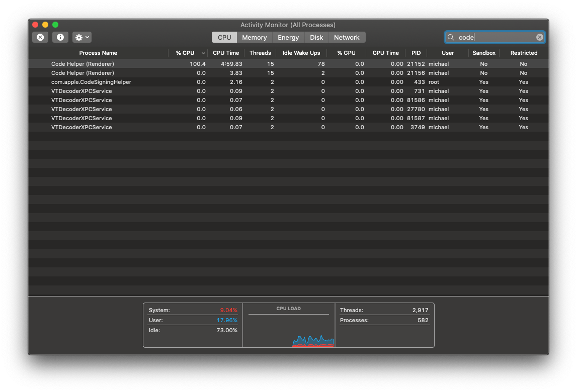This screenshot has height=392, width=577.
Task: Click the gear settings icon
Action: point(78,37)
